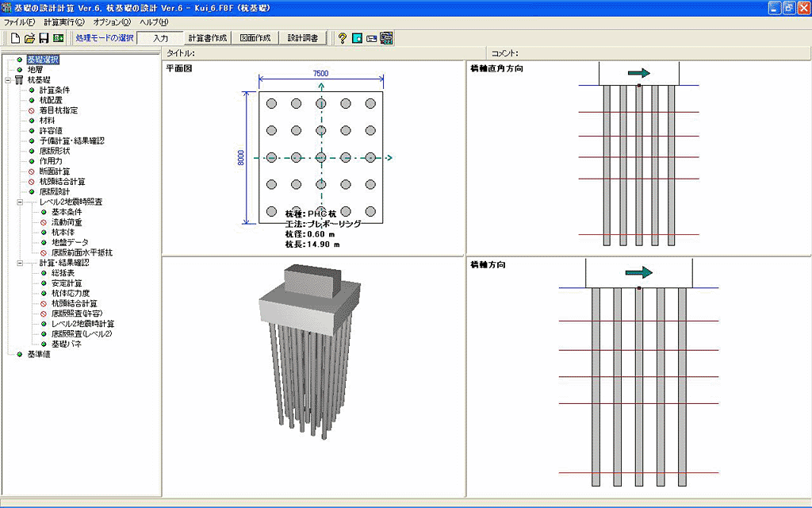Image resolution: width=812 pixels, height=508 pixels.
Task: Switch to 計算書作成 mode
Action: (x=208, y=38)
